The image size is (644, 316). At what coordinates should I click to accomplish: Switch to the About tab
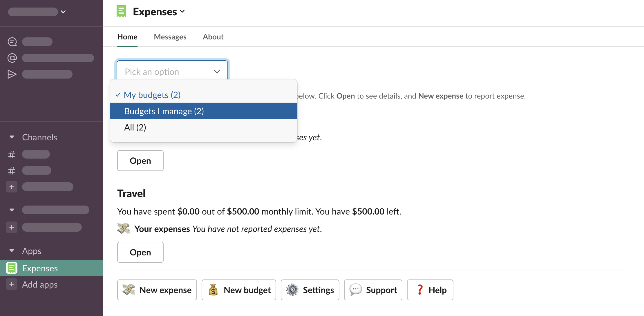tap(213, 37)
